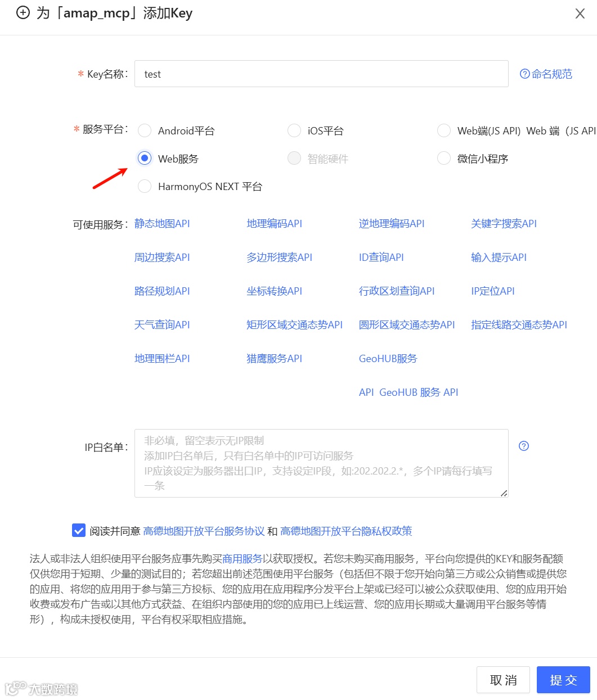Screen dimensions: 597x700
Task: Open the IP定位API link
Action: click(493, 291)
